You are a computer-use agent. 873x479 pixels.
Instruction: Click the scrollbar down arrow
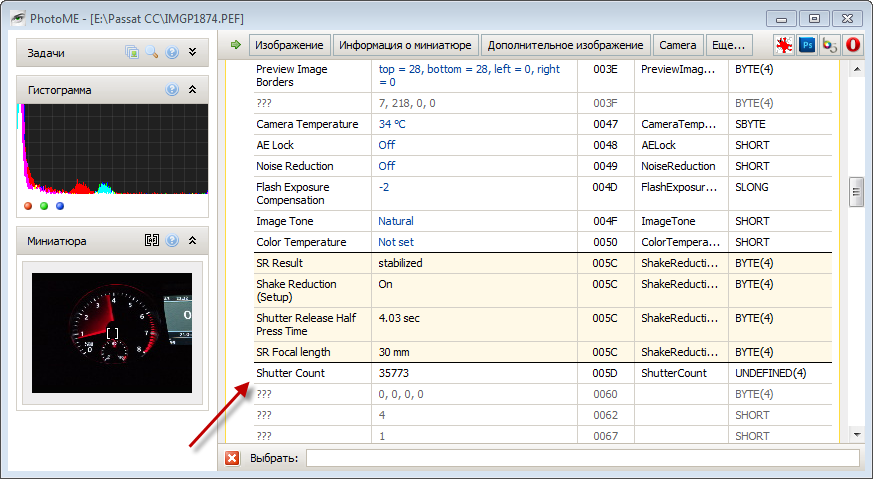pos(856,434)
